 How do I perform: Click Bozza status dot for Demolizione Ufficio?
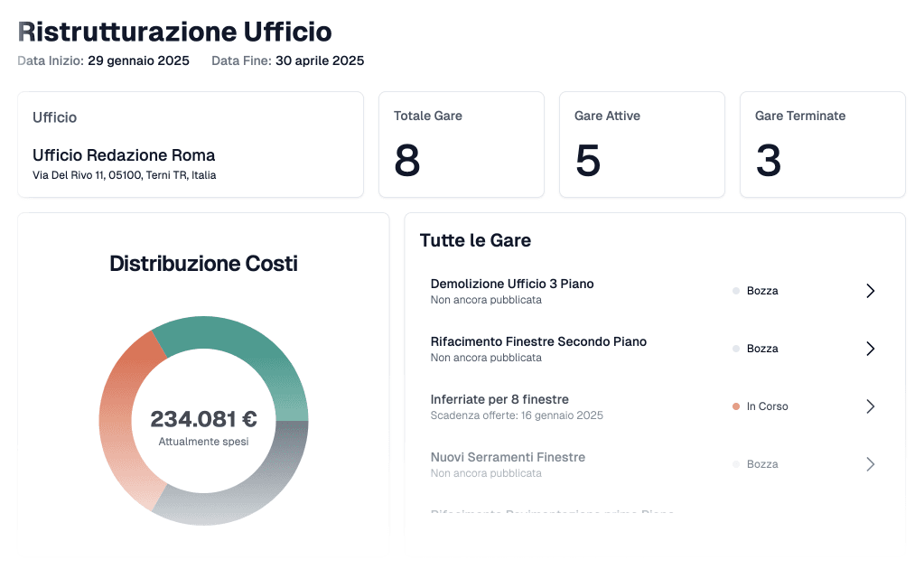tap(736, 291)
